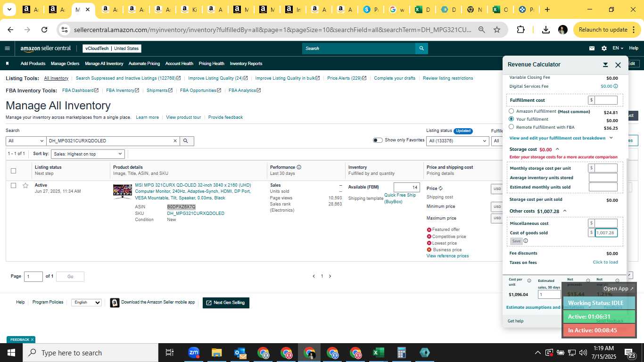Viewport: 644px width, 362px height.
Task: Click the MSI monitor product thumbnail
Action: pos(123,191)
